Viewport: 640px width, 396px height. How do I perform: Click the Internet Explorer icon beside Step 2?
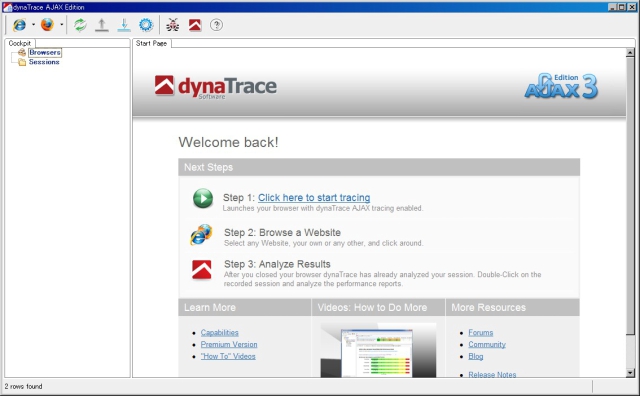click(201, 235)
